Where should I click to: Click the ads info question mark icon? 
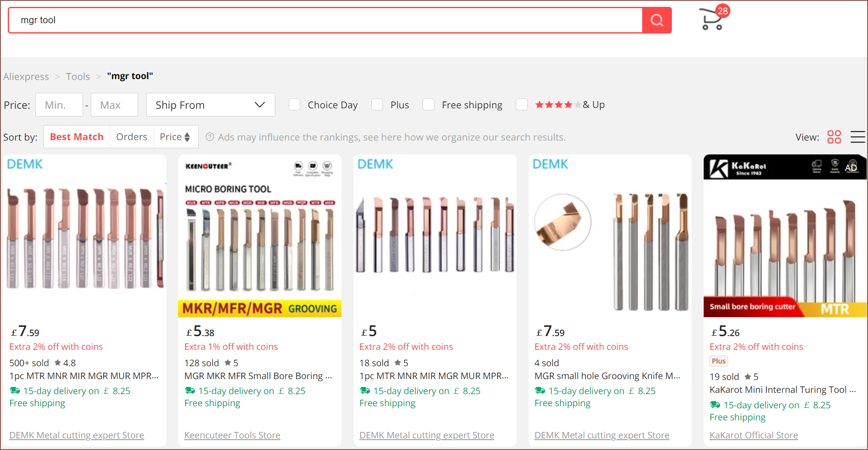pyautogui.click(x=210, y=137)
